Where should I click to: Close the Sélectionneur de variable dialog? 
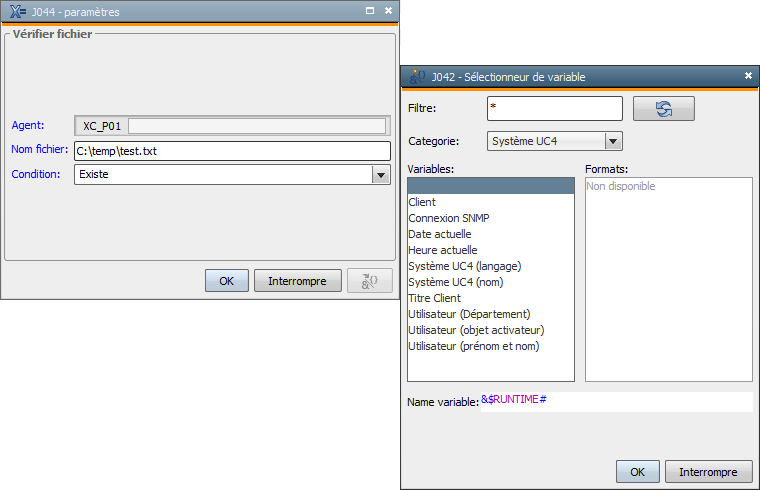(x=748, y=76)
